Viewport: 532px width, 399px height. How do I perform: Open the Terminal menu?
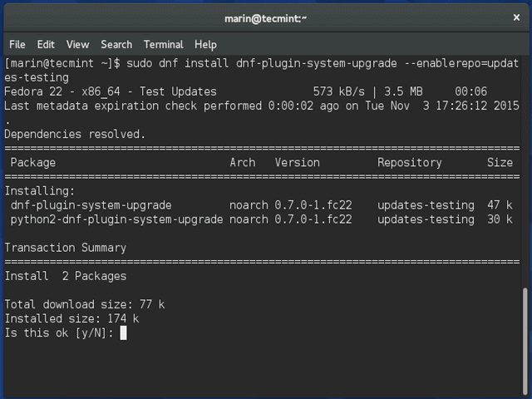pyautogui.click(x=163, y=44)
